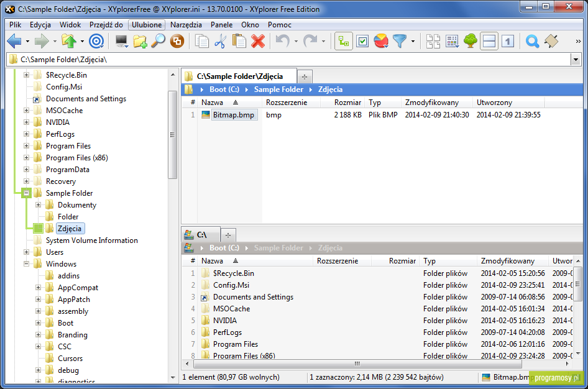Select the C:\ tab in lower pane
Image resolution: width=588 pixels, height=389 pixels.
click(x=201, y=235)
